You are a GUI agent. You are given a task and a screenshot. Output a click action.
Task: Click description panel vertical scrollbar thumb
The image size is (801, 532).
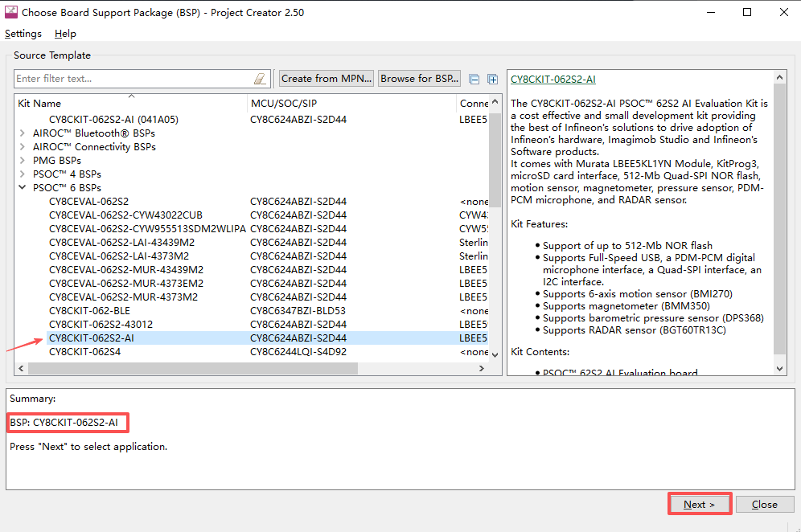click(x=779, y=219)
